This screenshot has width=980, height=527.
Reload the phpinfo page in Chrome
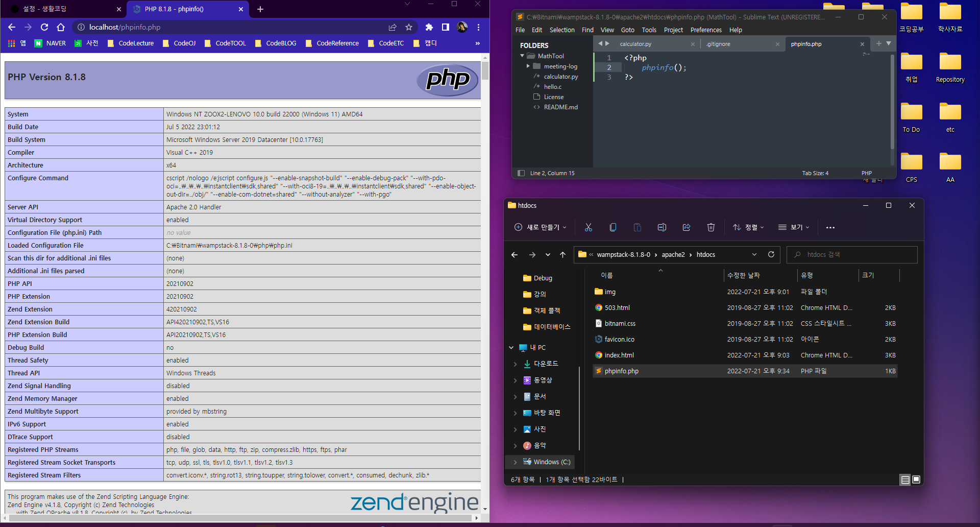click(44, 27)
